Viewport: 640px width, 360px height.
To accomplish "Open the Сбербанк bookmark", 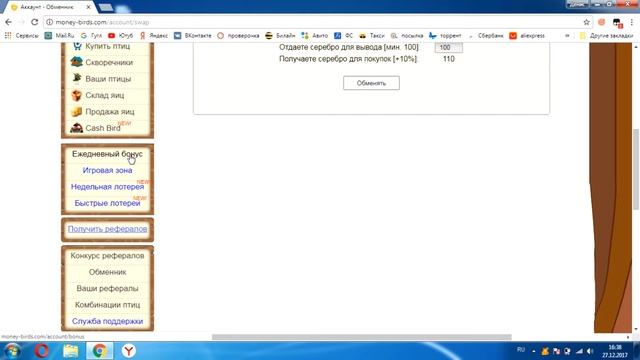I will [486, 36].
